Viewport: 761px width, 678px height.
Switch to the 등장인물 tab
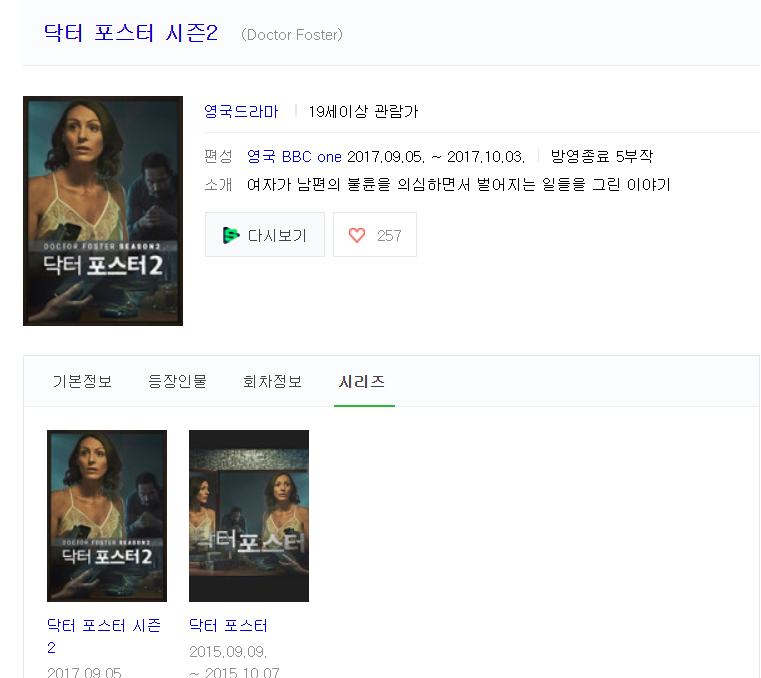[178, 381]
